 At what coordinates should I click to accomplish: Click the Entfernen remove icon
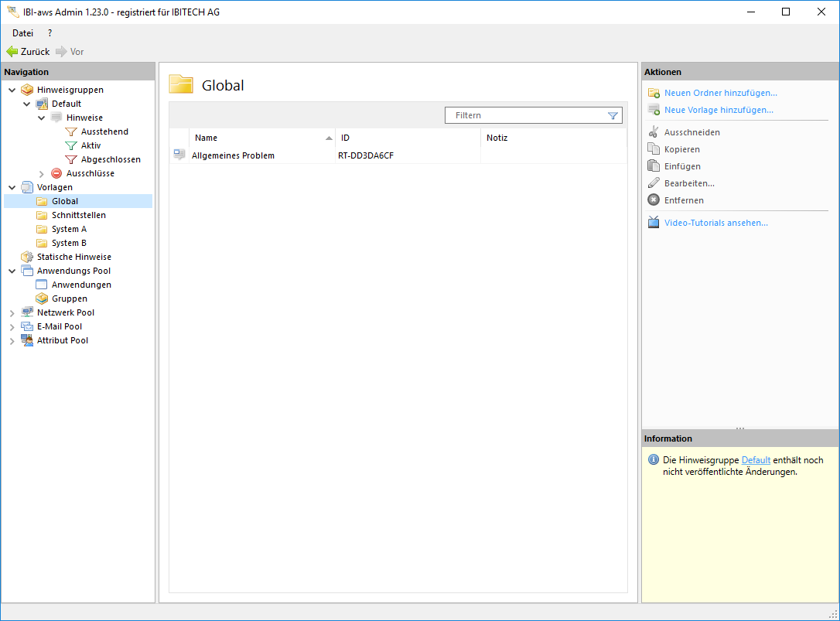654,200
